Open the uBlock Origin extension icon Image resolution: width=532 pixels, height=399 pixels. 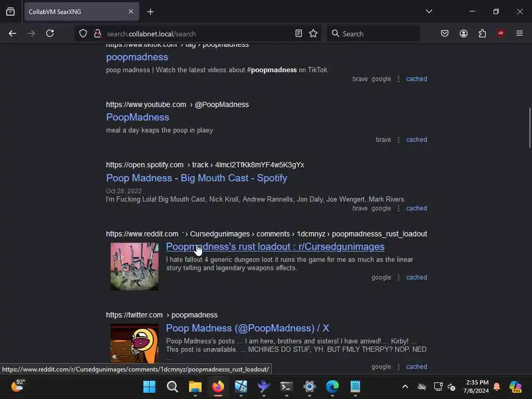pos(501,33)
